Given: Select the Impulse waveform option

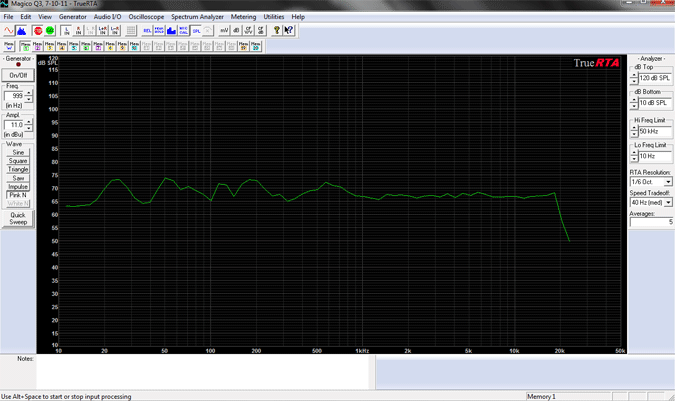Looking at the screenshot, I should click(18, 187).
